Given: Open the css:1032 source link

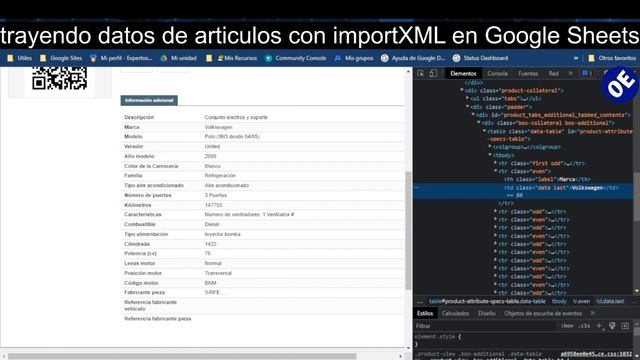Looking at the screenshot, I should coord(596,354).
